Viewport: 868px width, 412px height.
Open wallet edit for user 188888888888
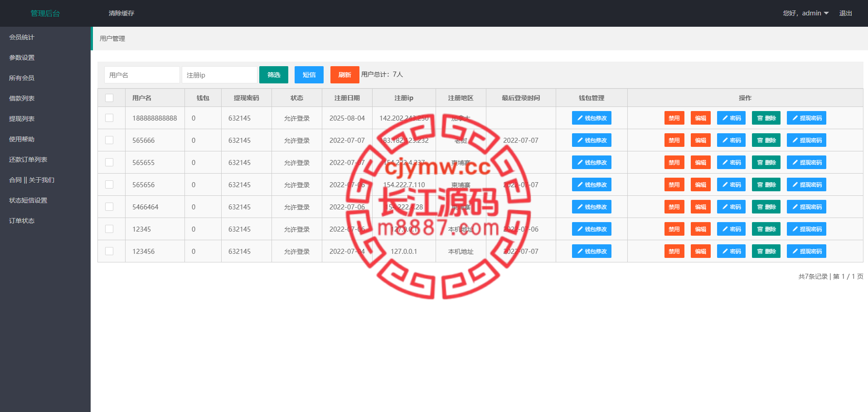(592, 118)
